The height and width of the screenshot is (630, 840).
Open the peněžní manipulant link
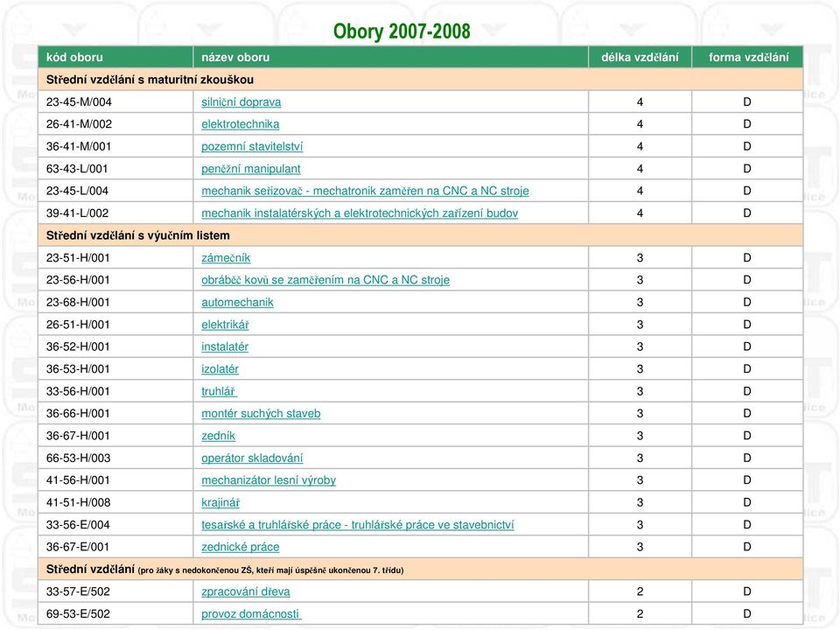click(x=251, y=169)
